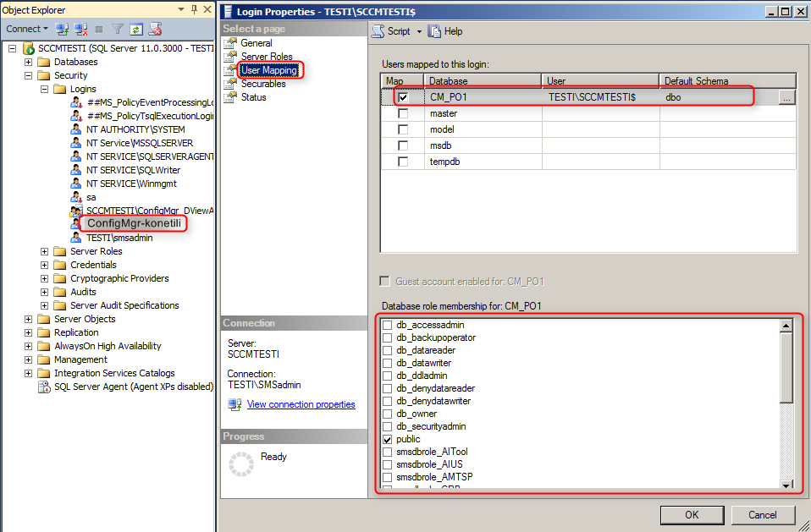Click the role list scrollbar up arrow
This screenshot has width=811, height=532.
coord(786,326)
